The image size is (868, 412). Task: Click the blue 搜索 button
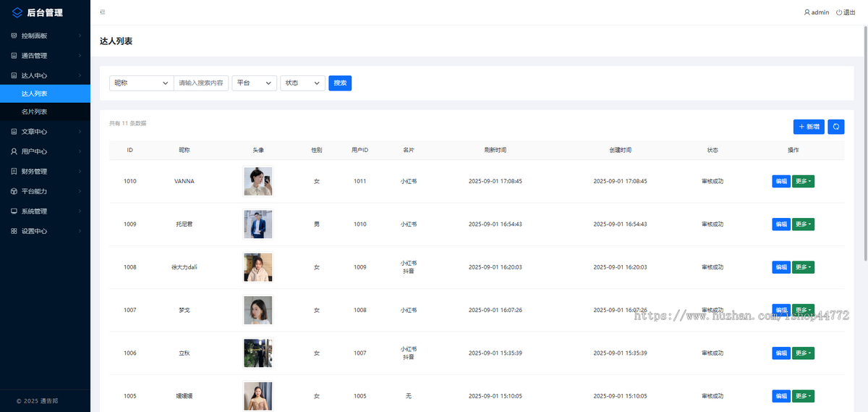click(340, 83)
